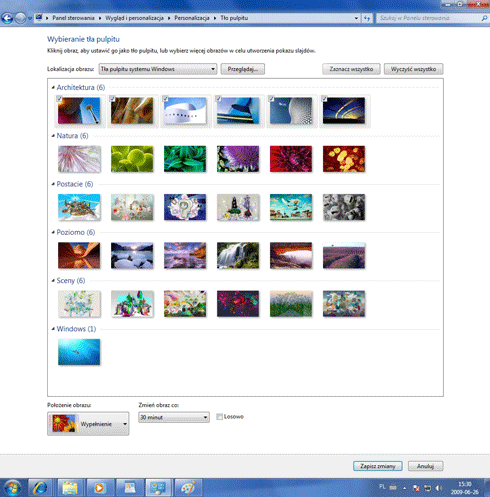This screenshot has height=497, width=490.
Task: Navigate to Personalizacja breadcrumb
Action: tap(192, 18)
